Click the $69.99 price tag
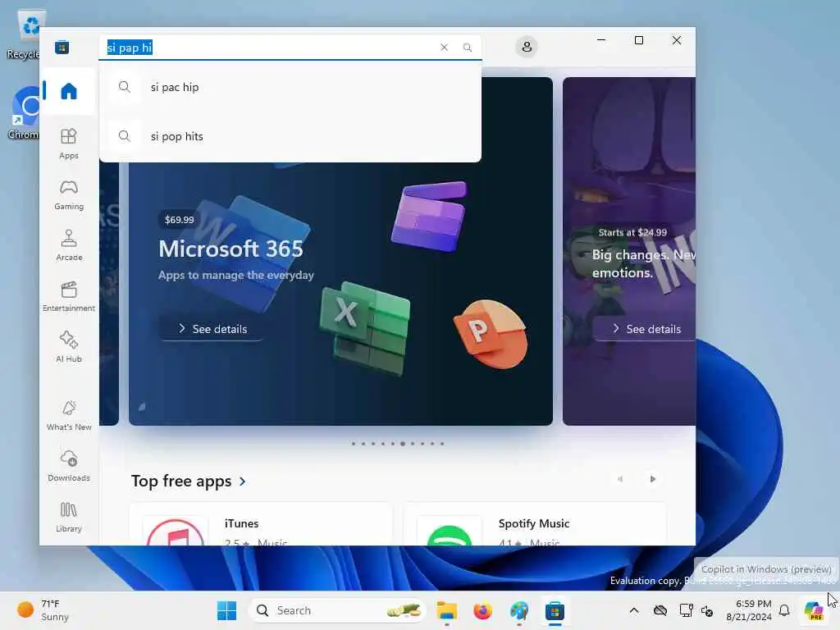The image size is (840, 630). point(179,220)
